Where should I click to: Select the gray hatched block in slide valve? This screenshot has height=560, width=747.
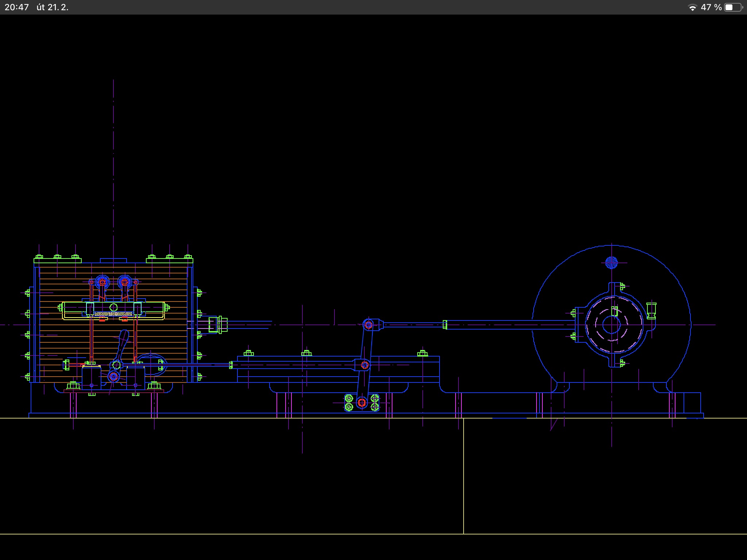pos(113,314)
